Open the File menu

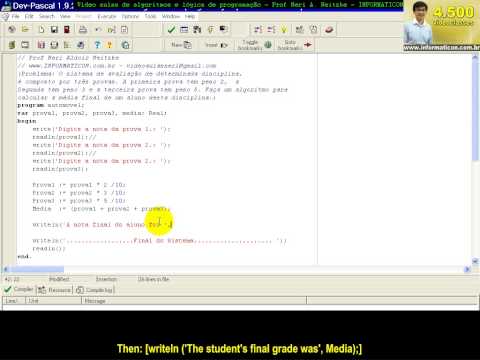[15, 16]
